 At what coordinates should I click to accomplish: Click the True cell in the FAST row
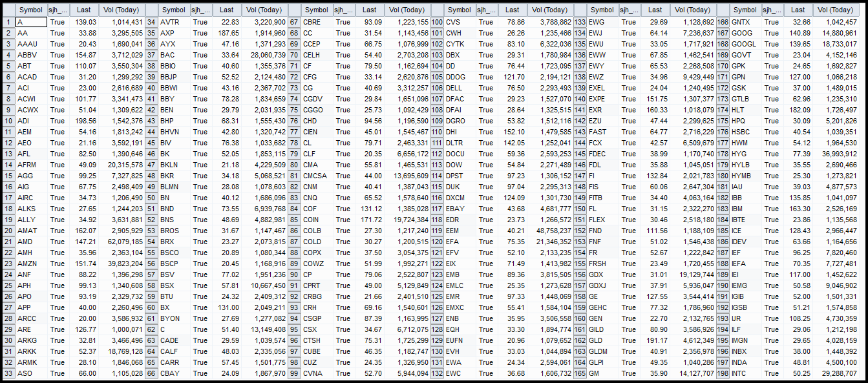click(629, 132)
